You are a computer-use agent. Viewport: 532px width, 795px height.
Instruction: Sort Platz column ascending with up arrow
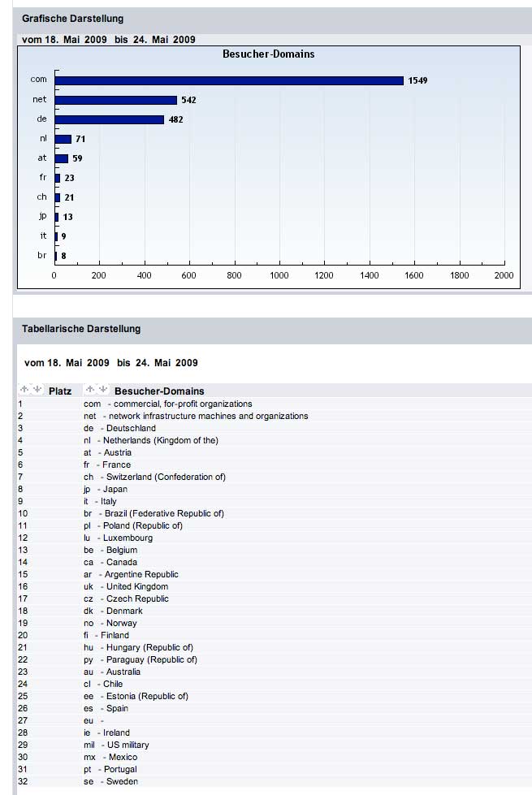24,391
